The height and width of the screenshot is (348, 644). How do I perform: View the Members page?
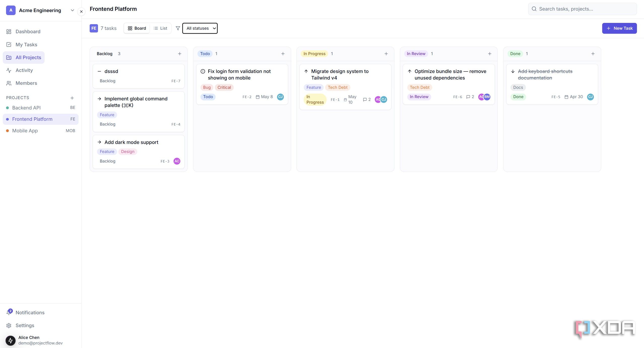(21, 83)
